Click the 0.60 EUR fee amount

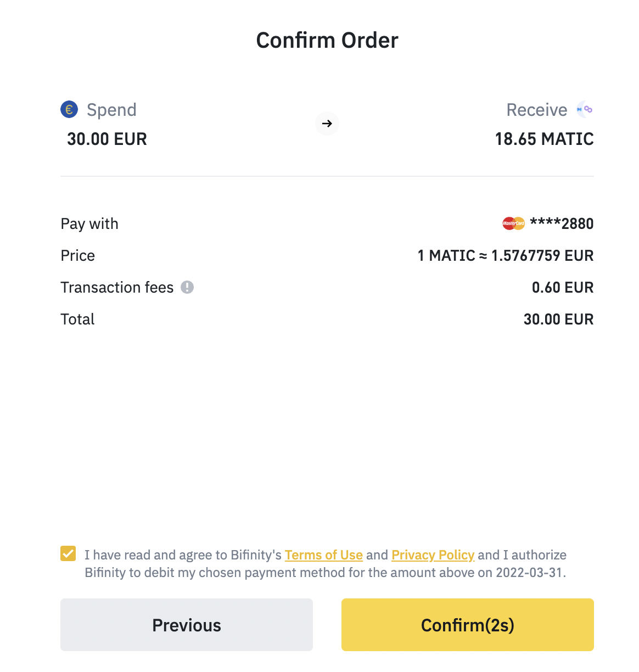pyautogui.click(x=562, y=287)
